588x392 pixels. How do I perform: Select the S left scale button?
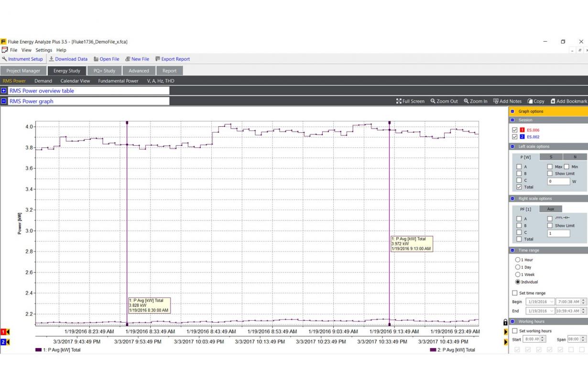coord(551,156)
